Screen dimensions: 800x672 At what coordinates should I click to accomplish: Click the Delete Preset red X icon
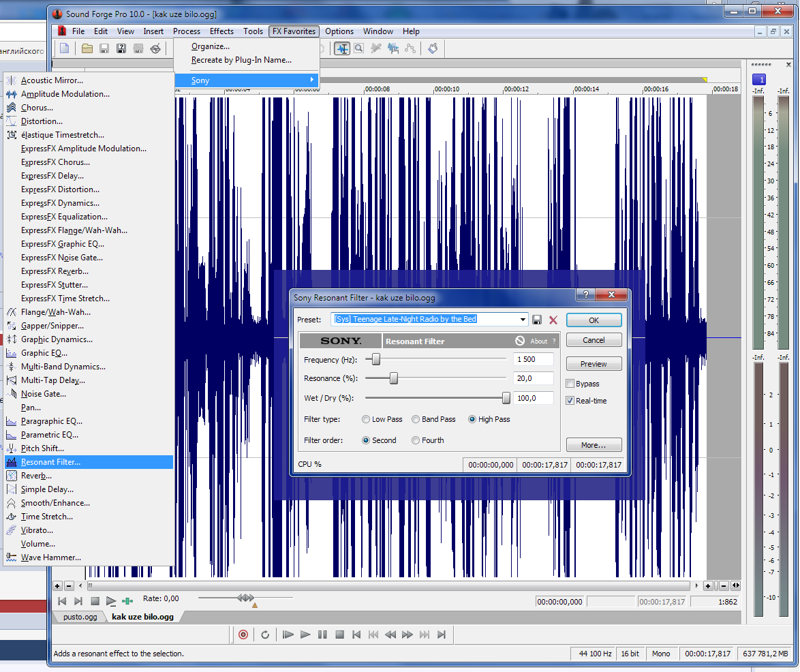pyautogui.click(x=553, y=320)
